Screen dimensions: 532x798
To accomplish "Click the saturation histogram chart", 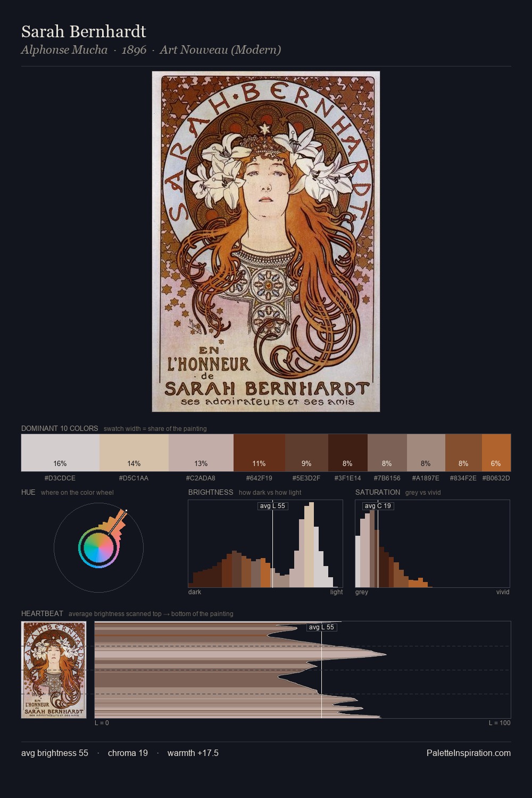I will coord(433,544).
